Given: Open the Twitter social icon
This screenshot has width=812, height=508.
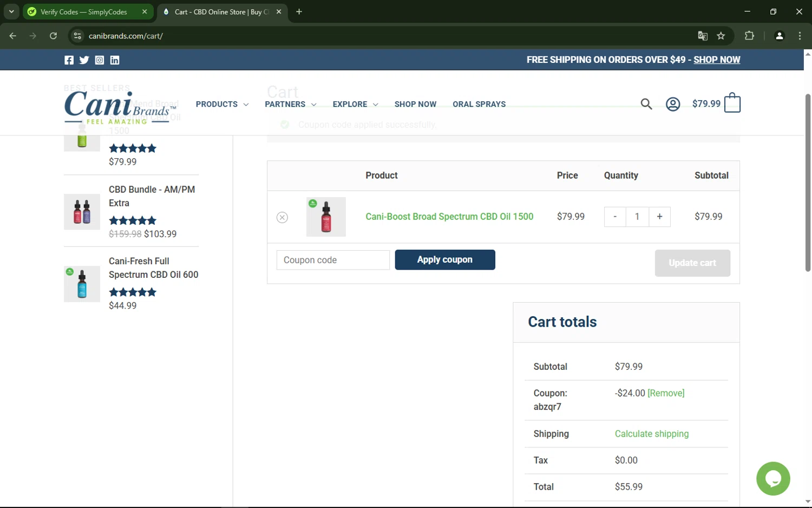Looking at the screenshot, I should pyautogui.click(x=84, y=60).
